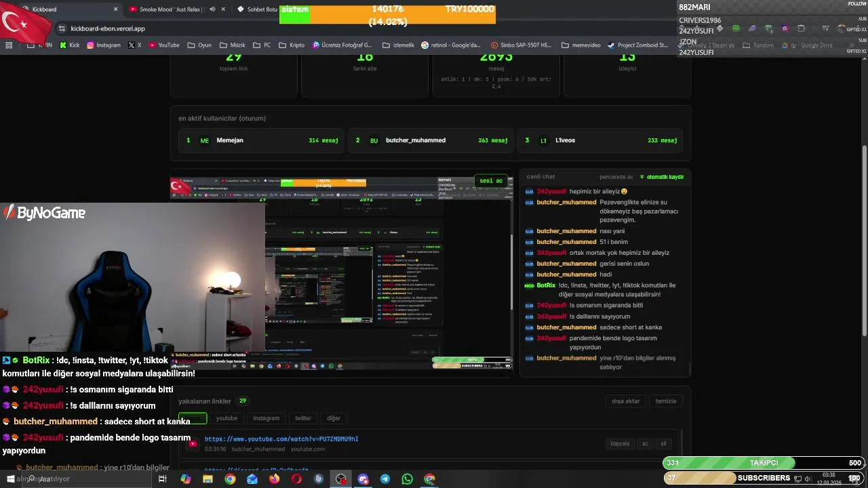The image size is (868, 488).
Task: Click 'kopyala' for the YouTube link
Action: pos(620,444)
